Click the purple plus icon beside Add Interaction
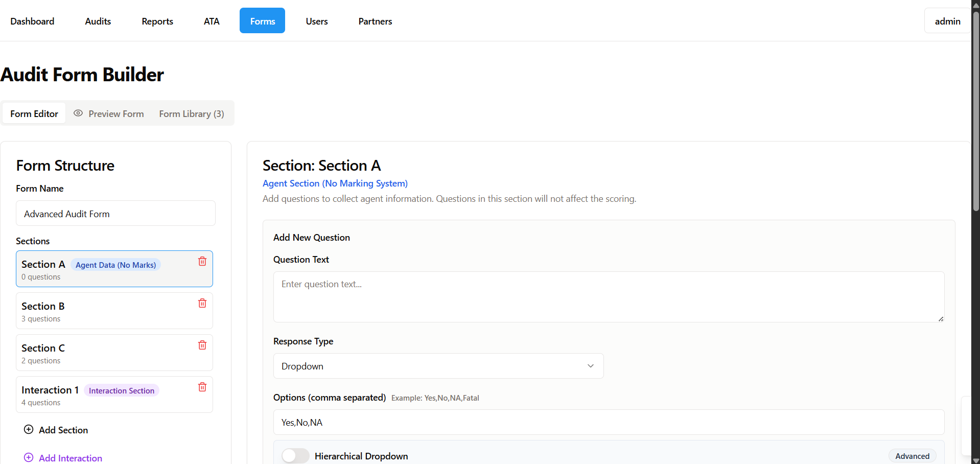Screen dimensions: 980x464 (x=29, y=457)
